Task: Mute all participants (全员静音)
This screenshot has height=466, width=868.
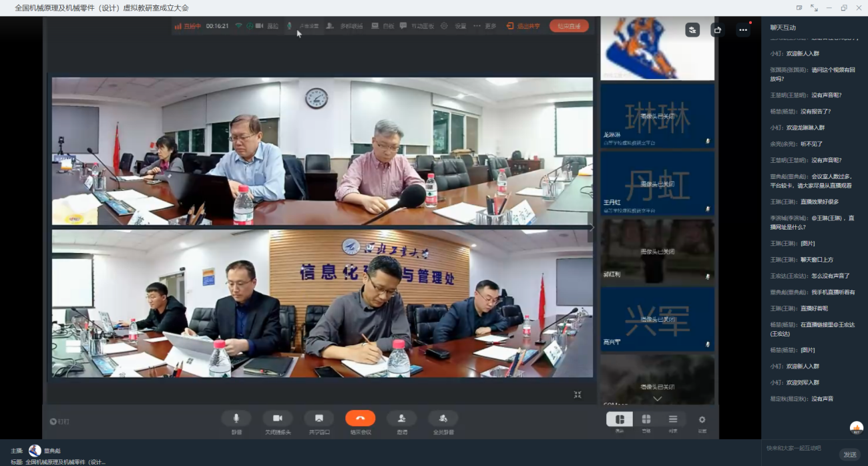Action: pyautogui.click(x=443, y=419)
